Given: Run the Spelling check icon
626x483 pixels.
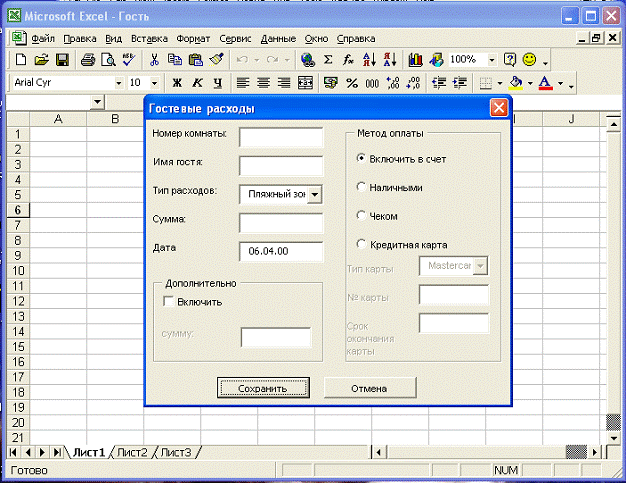Looking at the screenshot, I should (129, 60).
